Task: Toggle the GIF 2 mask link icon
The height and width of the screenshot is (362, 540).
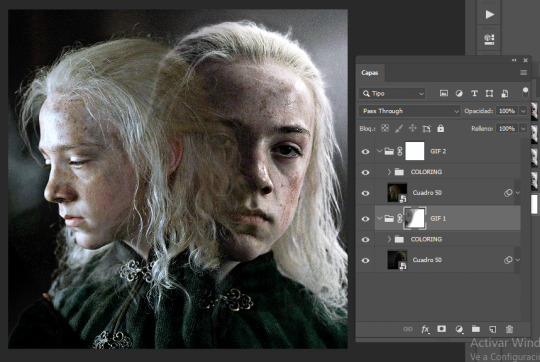Action: (x=399, y=151)
